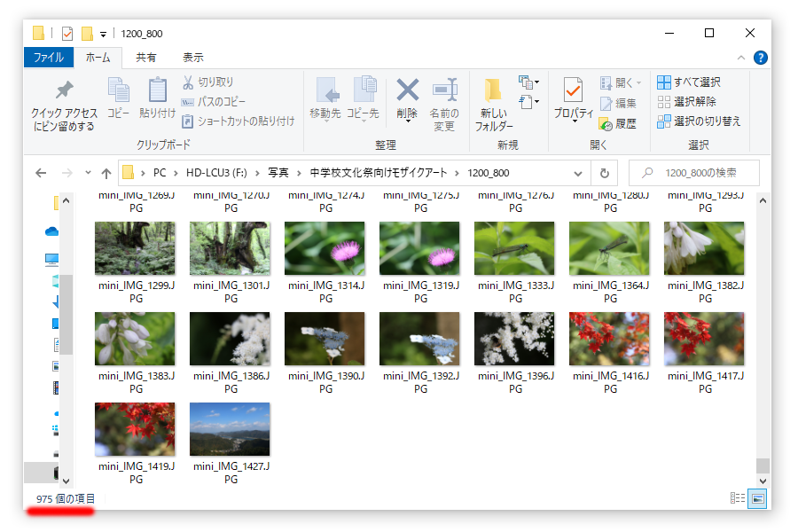The width and height of the screenshot is (798, 532).
Task: Click the file list scrollbar down arrow
Action: click(x=763, y=480)
